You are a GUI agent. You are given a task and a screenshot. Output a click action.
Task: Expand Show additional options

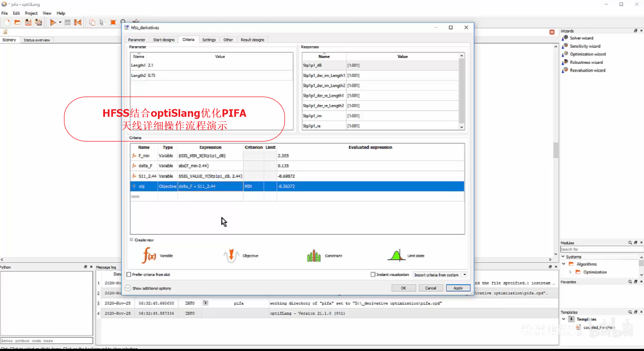point(128,288)
